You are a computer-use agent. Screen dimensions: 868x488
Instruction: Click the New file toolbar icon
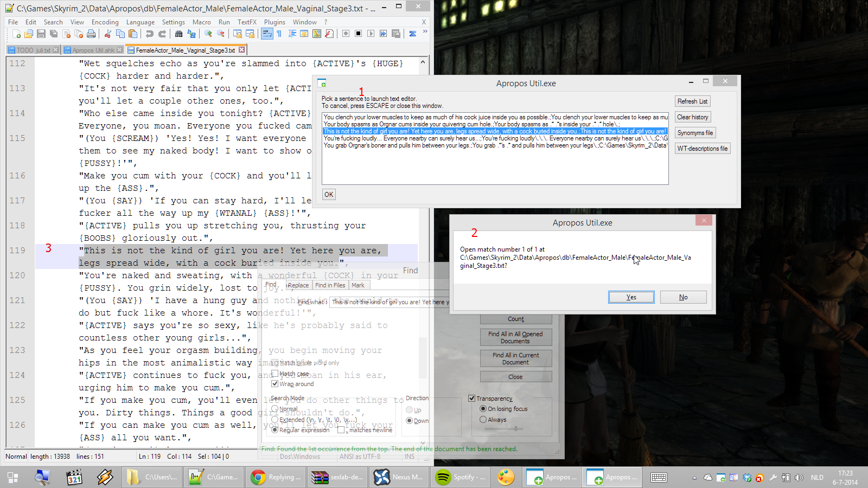point(16,34)
